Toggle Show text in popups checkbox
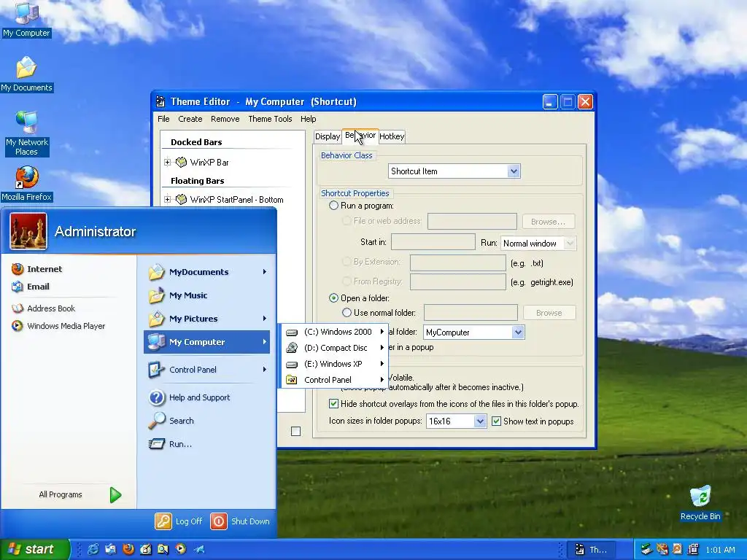 point(496,421)
